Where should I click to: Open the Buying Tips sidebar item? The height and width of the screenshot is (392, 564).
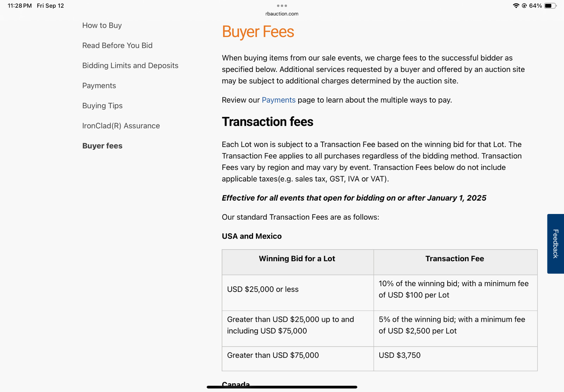tap(102, 106)
